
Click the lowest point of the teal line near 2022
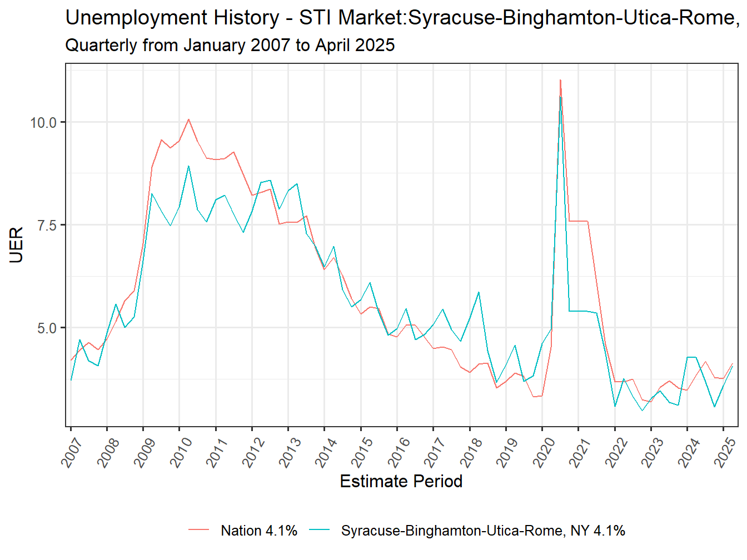(615, 407)
